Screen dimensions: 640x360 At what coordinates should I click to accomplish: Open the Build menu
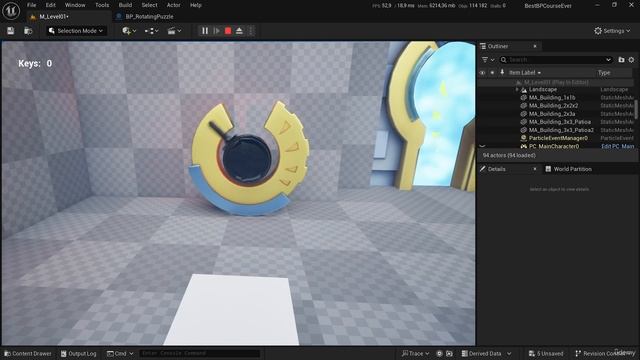125,5
